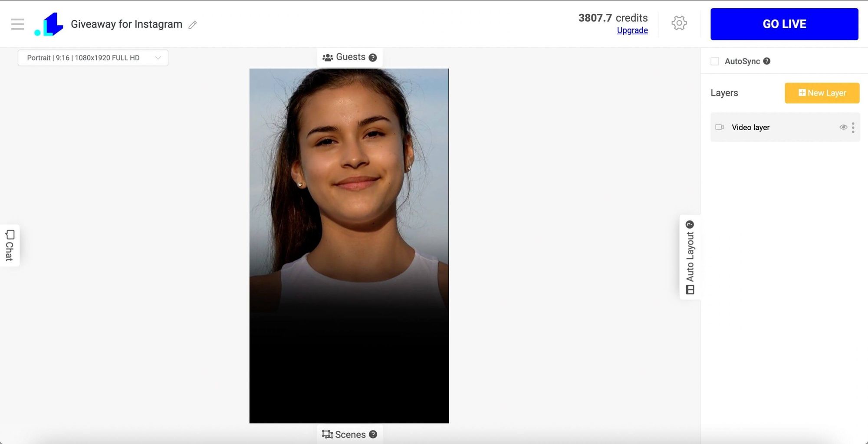
Task: Click the GO LIVE button
Action: (x=784, y=24)
